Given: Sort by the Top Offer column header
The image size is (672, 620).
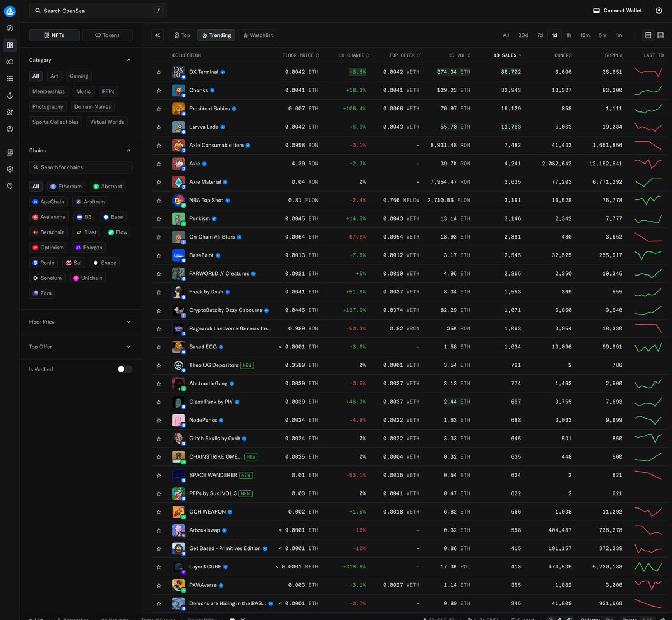Looking at the screenshot, I should 405,55.
